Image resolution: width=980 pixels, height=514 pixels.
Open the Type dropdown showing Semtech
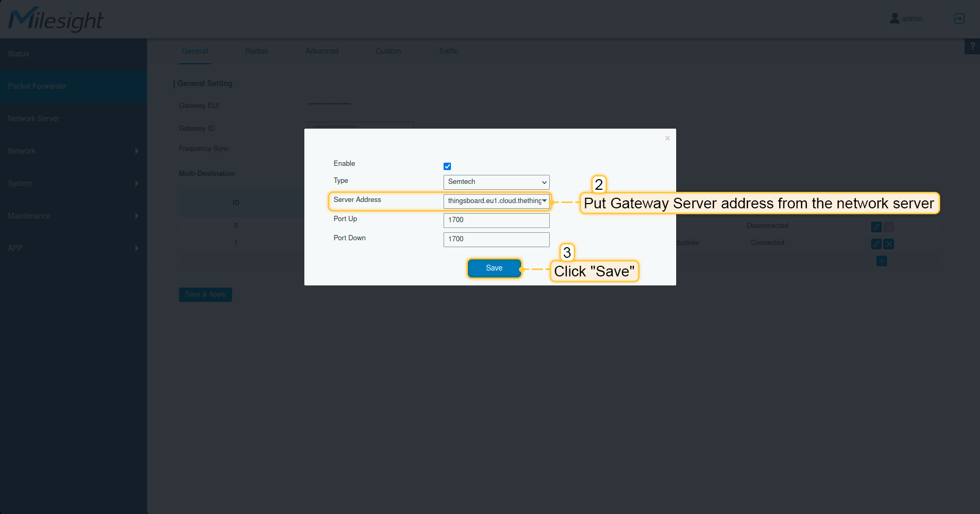point(496,182)
